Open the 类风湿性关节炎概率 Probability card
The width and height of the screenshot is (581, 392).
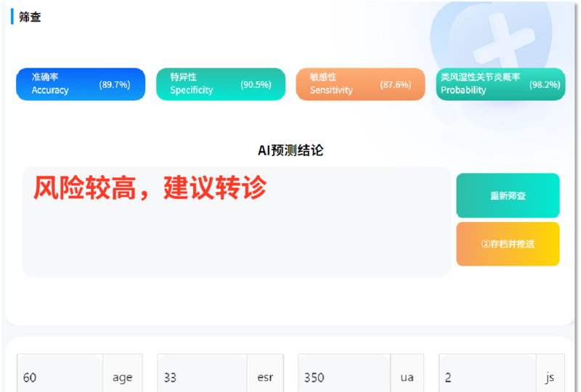point(500,84)
